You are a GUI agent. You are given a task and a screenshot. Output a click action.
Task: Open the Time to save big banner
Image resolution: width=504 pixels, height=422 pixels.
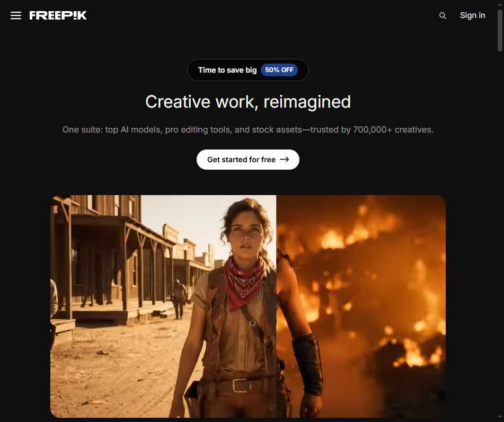(x=227, y=70)
